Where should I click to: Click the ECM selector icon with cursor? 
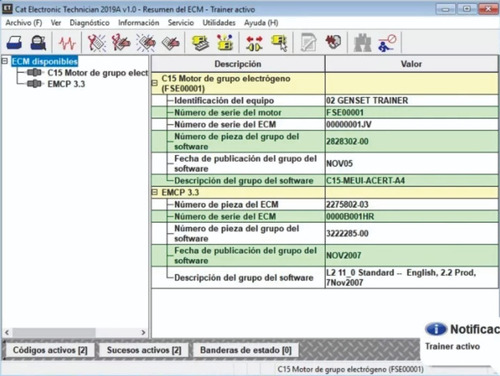(x=279, y=43)
